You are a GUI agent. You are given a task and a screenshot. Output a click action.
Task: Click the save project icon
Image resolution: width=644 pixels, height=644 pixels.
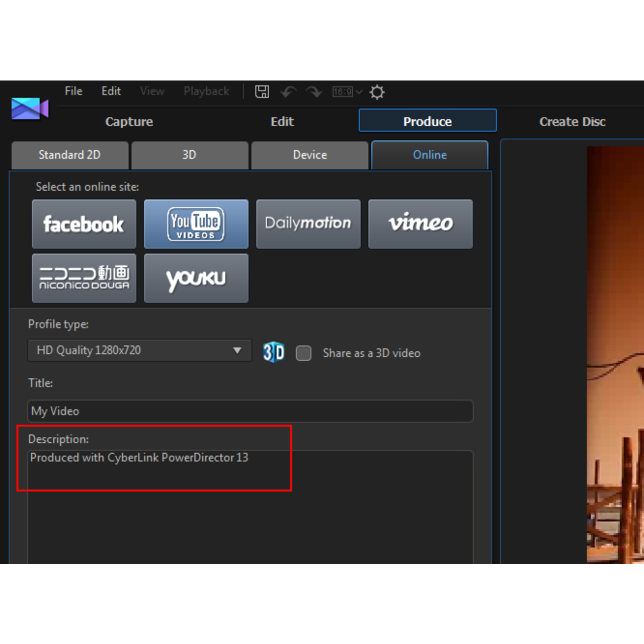[x=262, y=92]
